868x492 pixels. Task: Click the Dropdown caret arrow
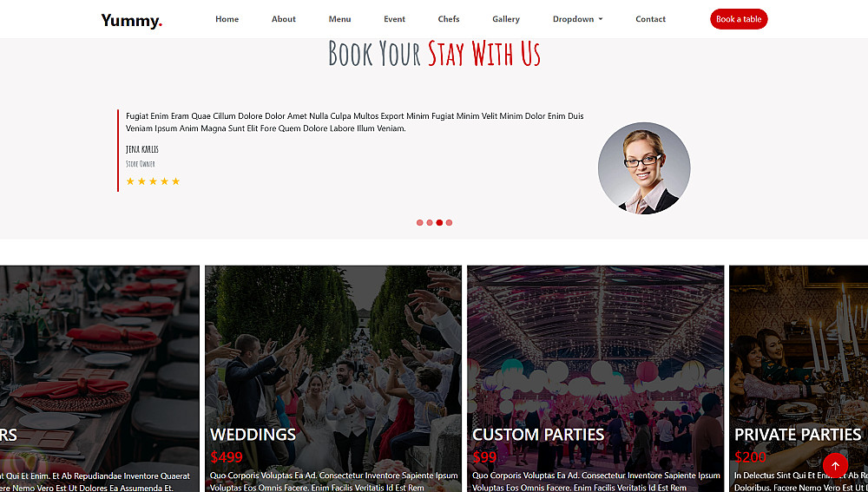point(601,19)
